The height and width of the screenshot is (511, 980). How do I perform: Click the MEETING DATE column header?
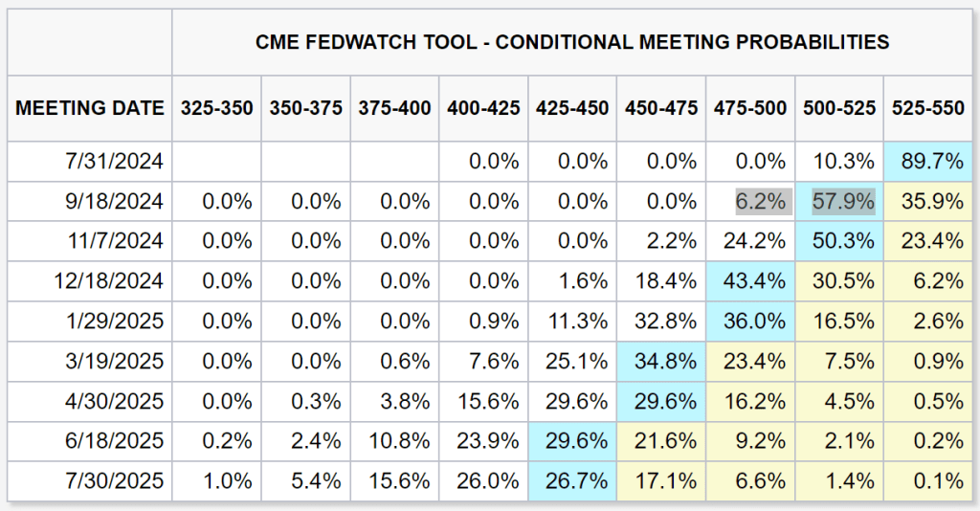click(x=90, y=108)
